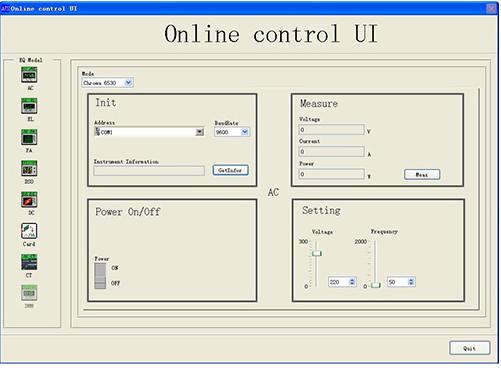Click the measured Voltage readout field
The height and width of the screenshot is (373, 501).
pyautogui.click(x=331, y=130)
